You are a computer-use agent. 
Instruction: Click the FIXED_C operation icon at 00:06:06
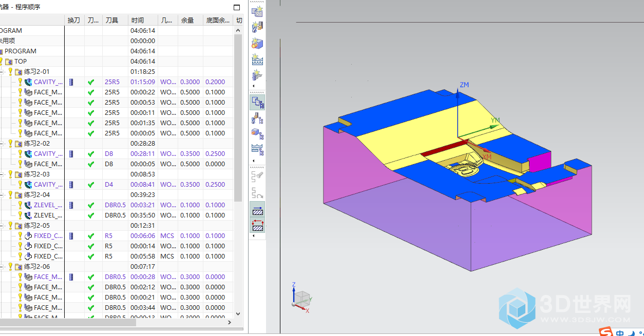[x=28, y=235]
